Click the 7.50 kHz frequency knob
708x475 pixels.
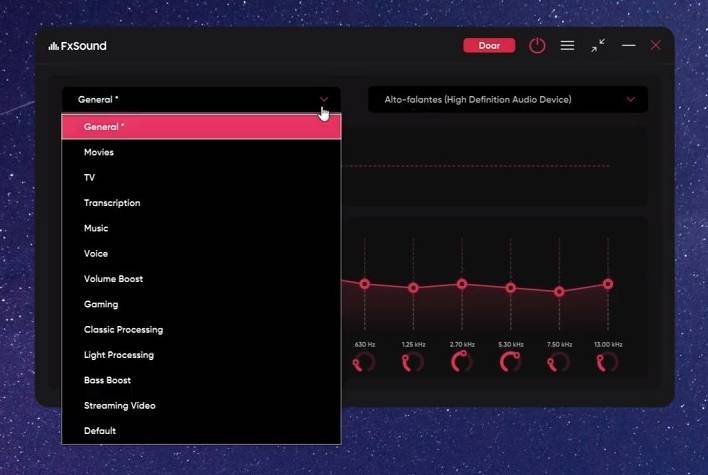pyautogui.click(x=559, y=362)
